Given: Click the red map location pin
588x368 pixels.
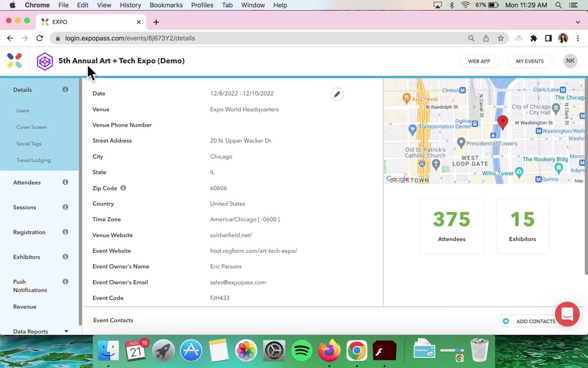Looking at the screenshot, I should click(503, 122).
